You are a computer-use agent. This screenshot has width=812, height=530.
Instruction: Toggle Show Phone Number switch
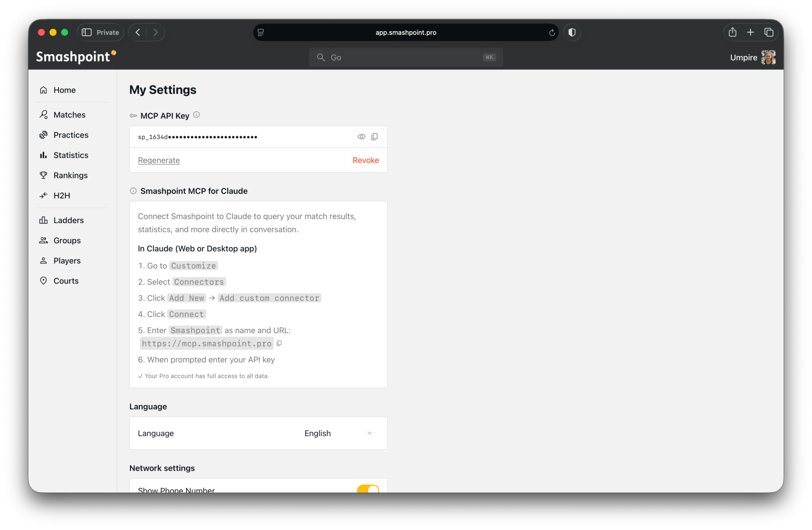pyautogui.click(x=368, y=489)
